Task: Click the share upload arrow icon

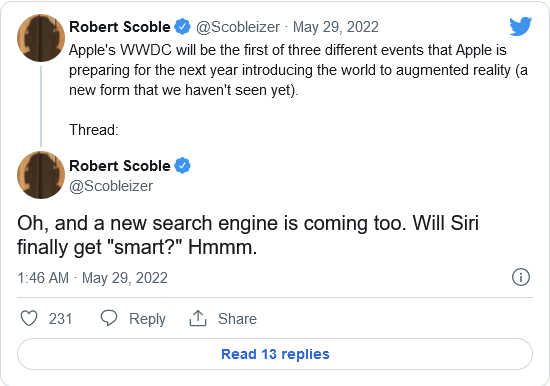Action: pyautogui.click(x=198, y=318)
